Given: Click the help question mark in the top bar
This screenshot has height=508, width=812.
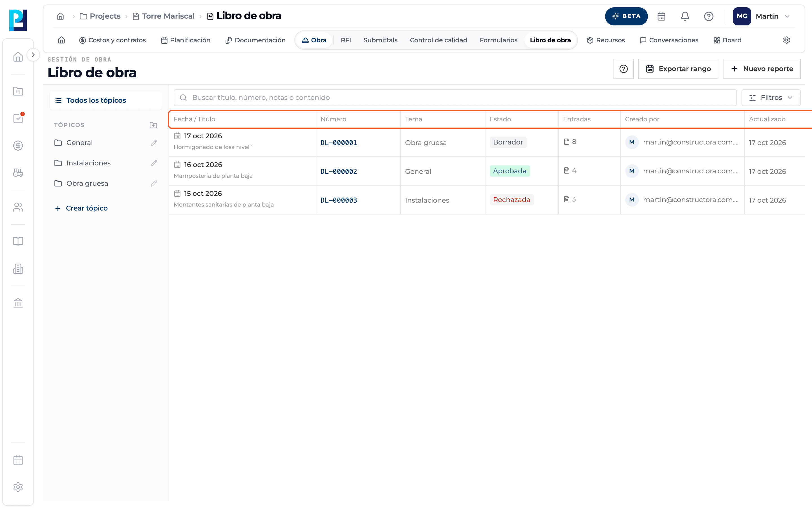Looking at the screenshot, I should coord(709,16).
